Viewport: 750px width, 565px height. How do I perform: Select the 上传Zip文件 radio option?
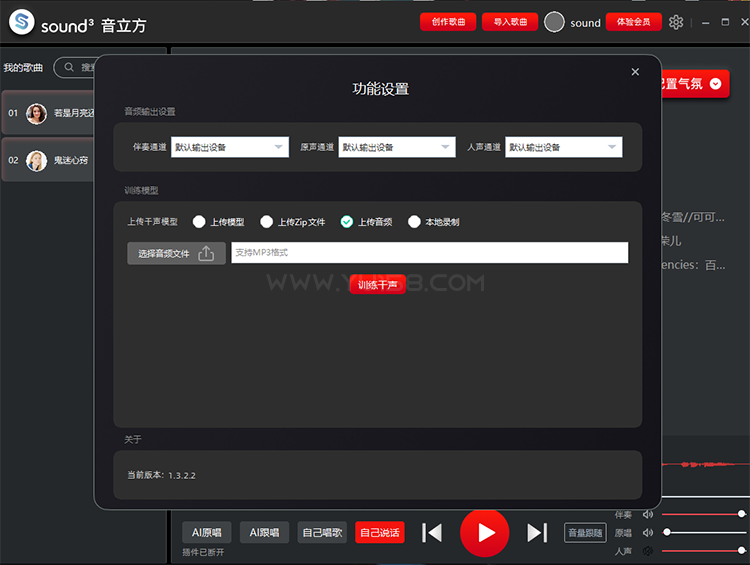click(267, 222)
